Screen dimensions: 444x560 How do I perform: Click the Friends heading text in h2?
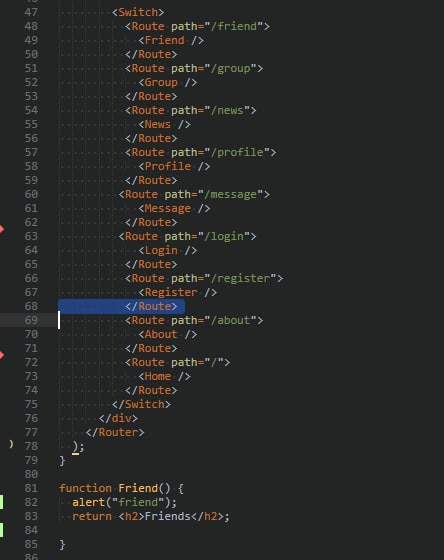click(168, 516)
